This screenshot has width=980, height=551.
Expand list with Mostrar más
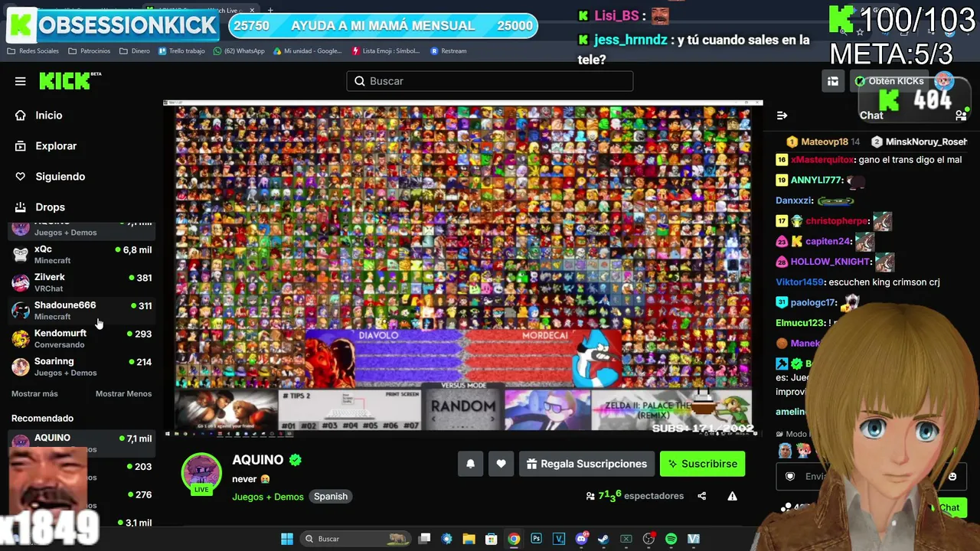[34, 394]
